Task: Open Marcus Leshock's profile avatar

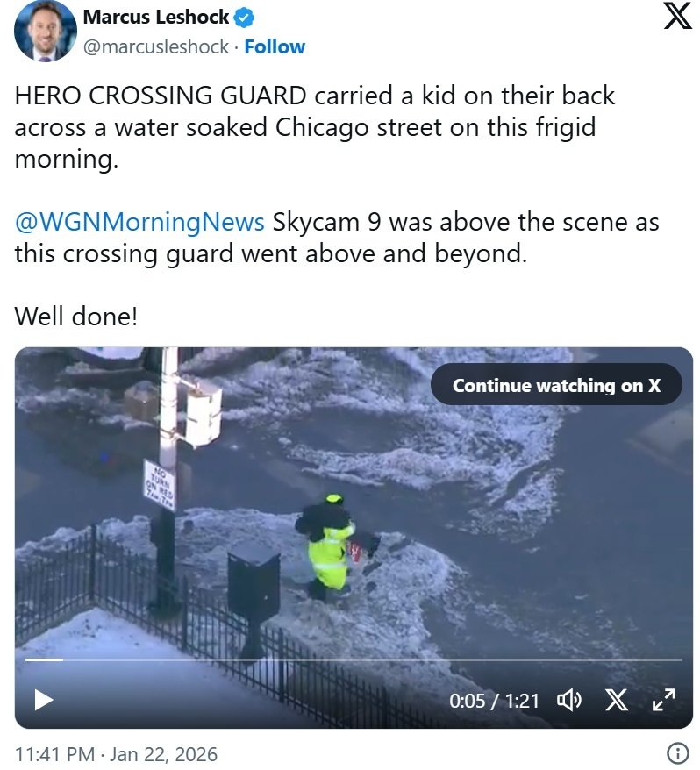Action: (46, 31)
